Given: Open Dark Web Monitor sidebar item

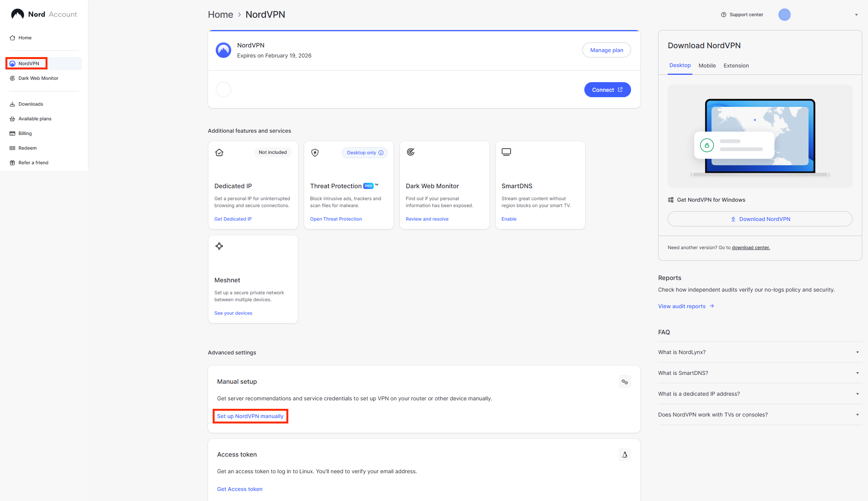Looking at the screenshot, I should click(34, 78).
